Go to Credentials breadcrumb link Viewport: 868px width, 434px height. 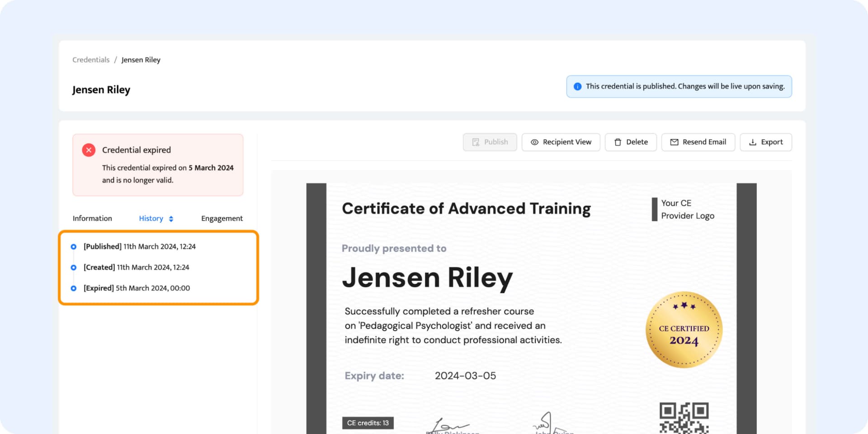click(x=91, y=60)
